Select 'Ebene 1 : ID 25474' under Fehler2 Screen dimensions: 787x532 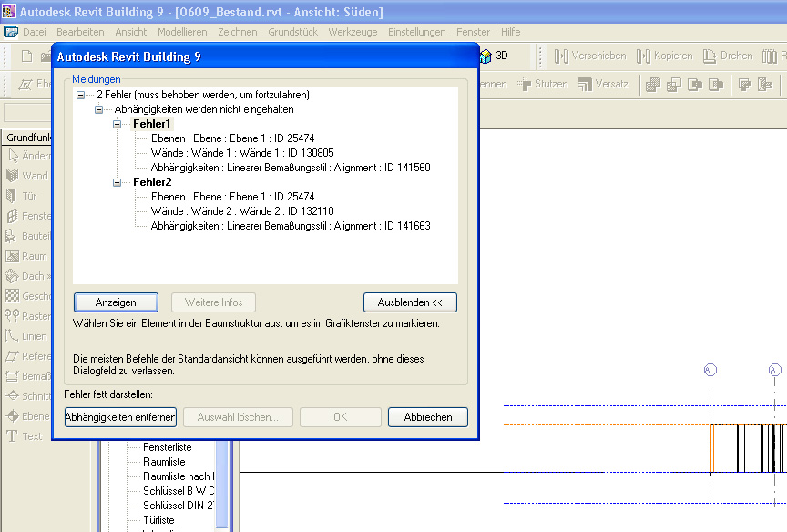tap(233, 197)
